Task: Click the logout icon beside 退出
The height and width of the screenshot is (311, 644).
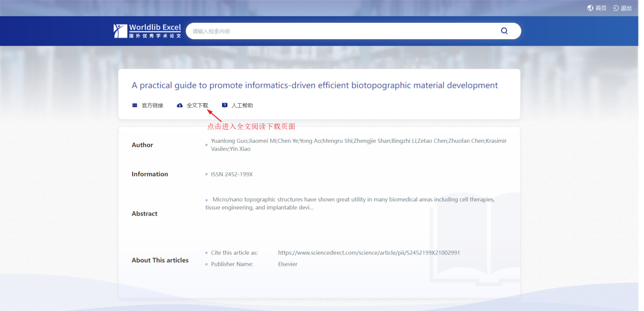Action: click(x=616, y=8)
